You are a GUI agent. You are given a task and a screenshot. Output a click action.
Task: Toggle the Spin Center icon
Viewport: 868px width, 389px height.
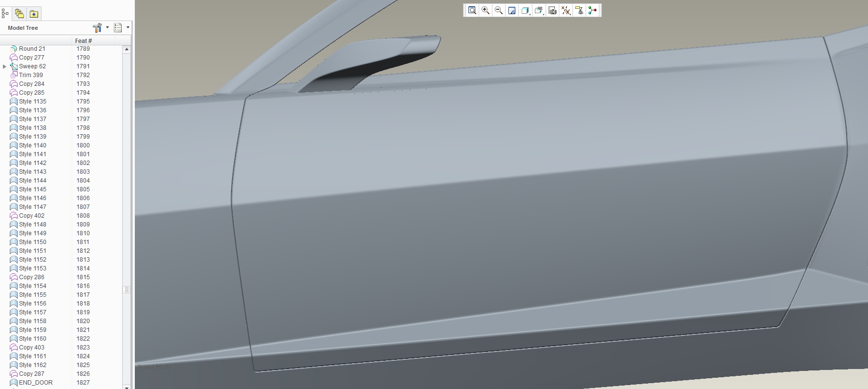[x=593, y=10]
